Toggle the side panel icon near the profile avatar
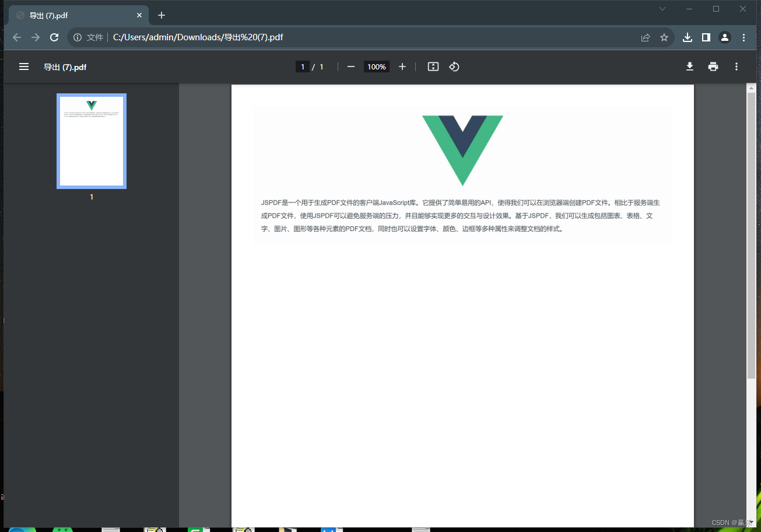Viewport: 761px width, 532px height. coord(706,37)
